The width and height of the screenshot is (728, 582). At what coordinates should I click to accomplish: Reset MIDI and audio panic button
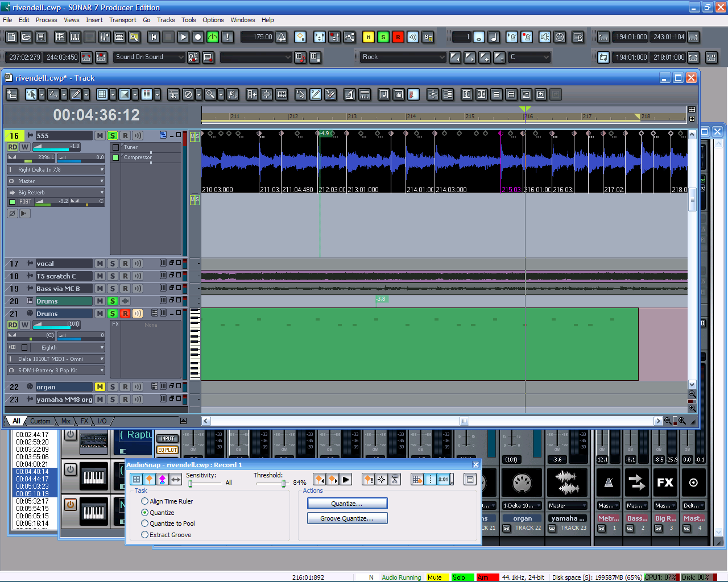pyautogui.click(x=227, y=37)
